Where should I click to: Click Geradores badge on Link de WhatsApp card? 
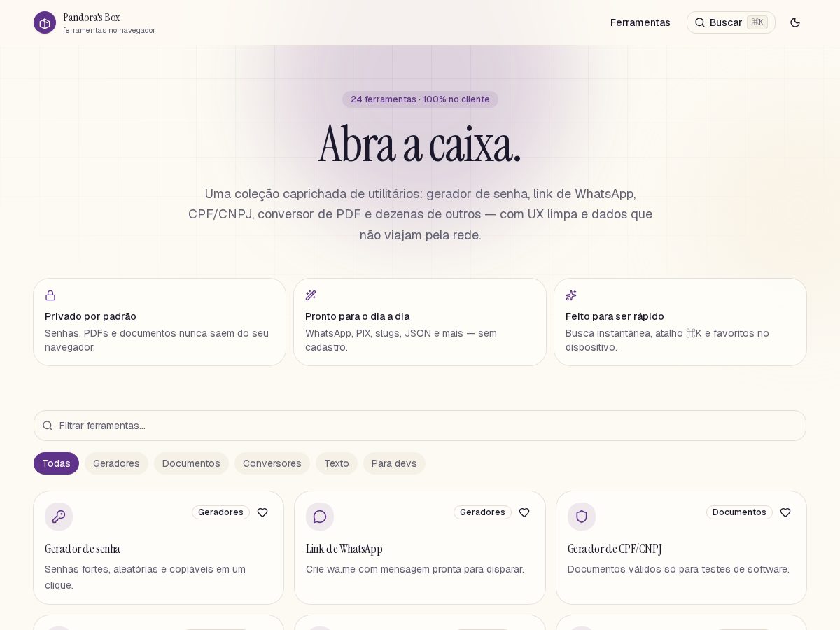click(482, 512)
